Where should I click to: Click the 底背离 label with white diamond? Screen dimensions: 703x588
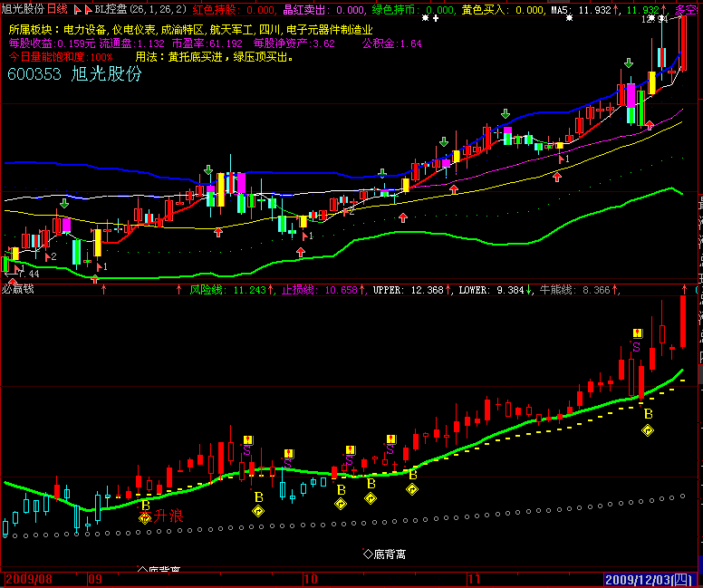click(385, 554)
